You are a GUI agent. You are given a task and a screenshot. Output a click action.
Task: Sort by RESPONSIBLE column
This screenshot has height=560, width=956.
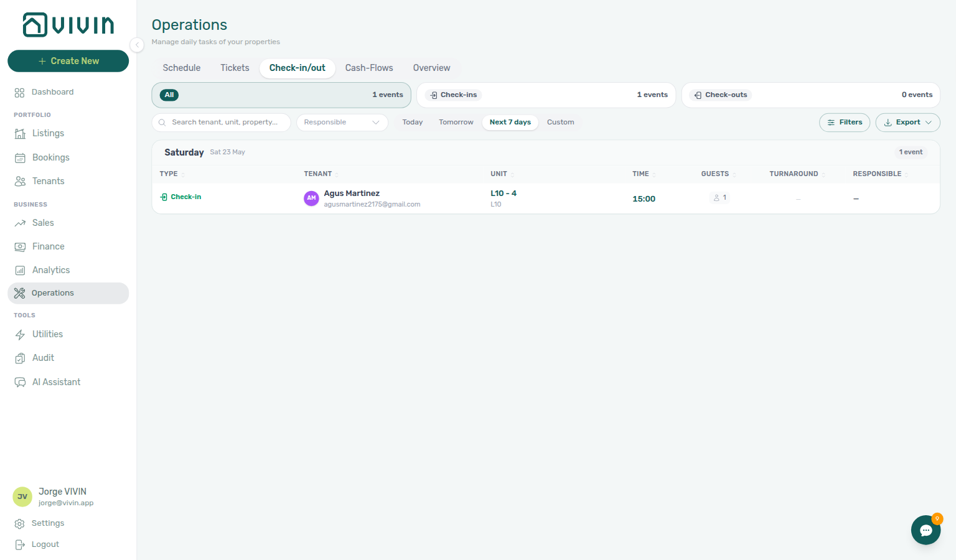tap(880, 174)
